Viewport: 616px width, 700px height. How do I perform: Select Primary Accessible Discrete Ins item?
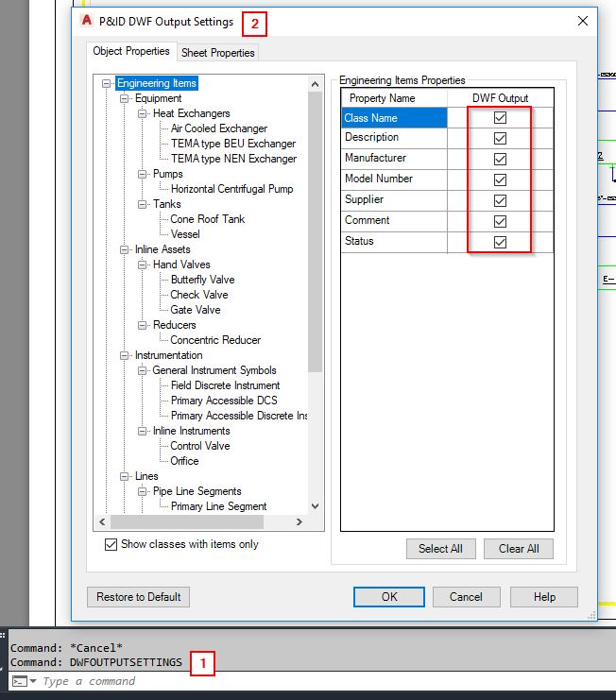(x=239, y=416)
